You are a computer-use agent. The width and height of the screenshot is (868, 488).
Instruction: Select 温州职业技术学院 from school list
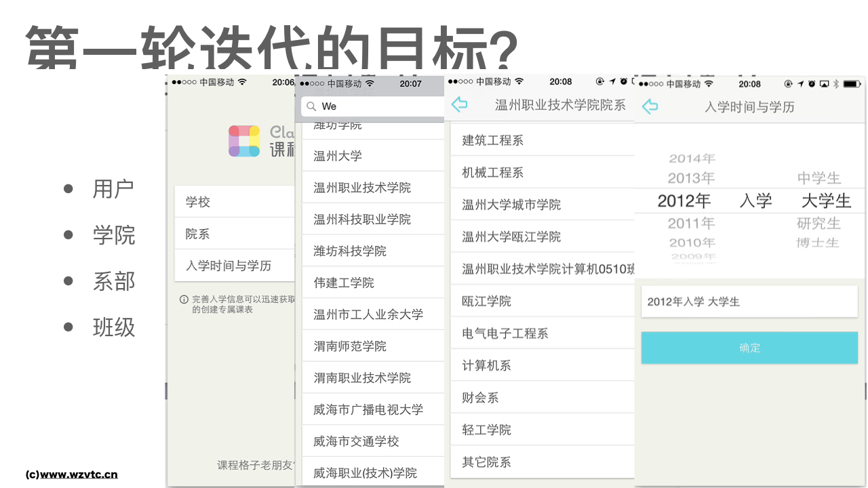362,188
